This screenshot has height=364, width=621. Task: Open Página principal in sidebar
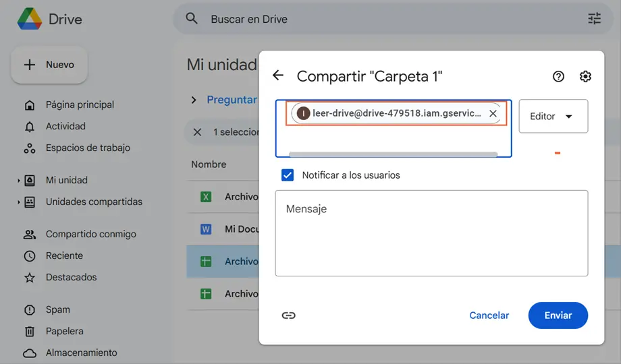(80, 105)
